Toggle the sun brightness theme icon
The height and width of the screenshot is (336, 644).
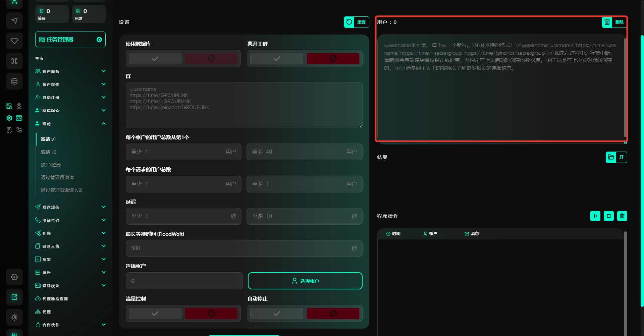[x=14, y=317]
